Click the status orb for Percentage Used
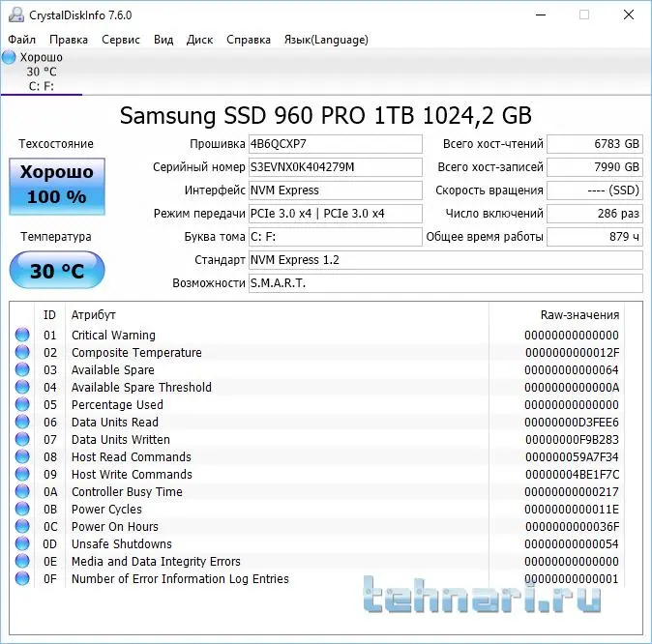652x644 pixels. coord(22,404)
